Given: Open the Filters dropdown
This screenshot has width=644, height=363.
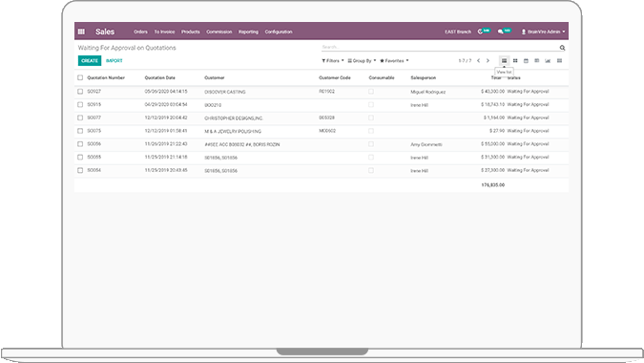Looking at the screenshot, I should point(333,61).
